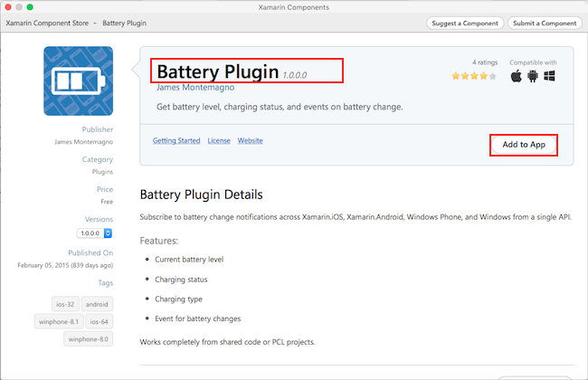The image size is (588, 380).
Task: Click the Xamarin Component Store breadcrumb
Action: pyautogui.click(x=47, y=22)
